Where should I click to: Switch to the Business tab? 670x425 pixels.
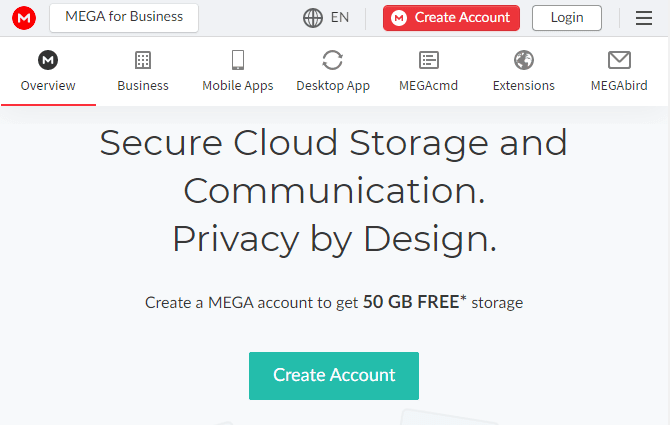coord(143,71)
